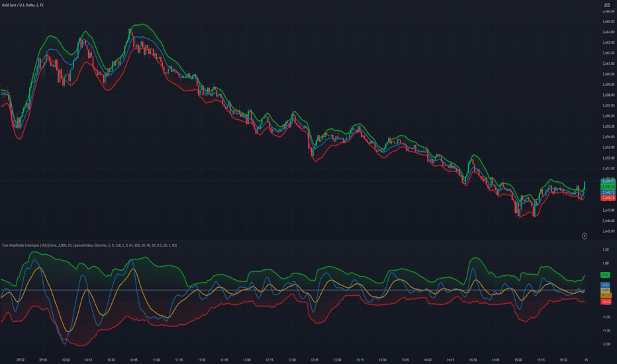Click the blue midline price label on scale
Screen dimensions: 617x364
point(608,193)
